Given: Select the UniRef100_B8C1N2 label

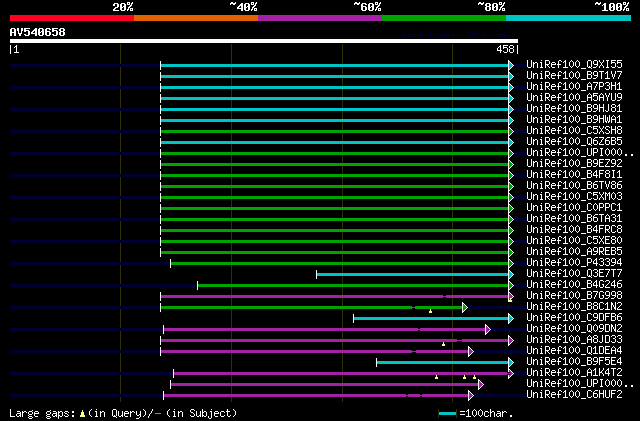Looking at the screenshot, I should coord(574,307).
